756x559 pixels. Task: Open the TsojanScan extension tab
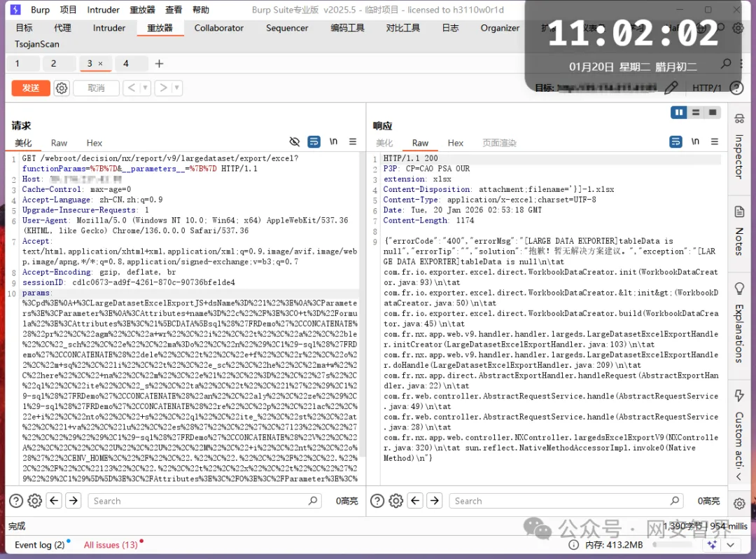[36, 44]
